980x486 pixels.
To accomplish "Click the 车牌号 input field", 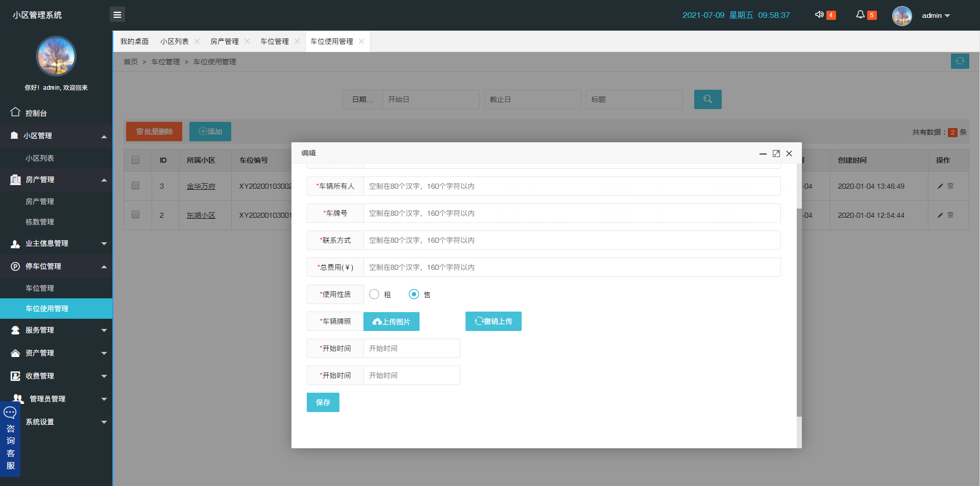I will pos(572,213).
